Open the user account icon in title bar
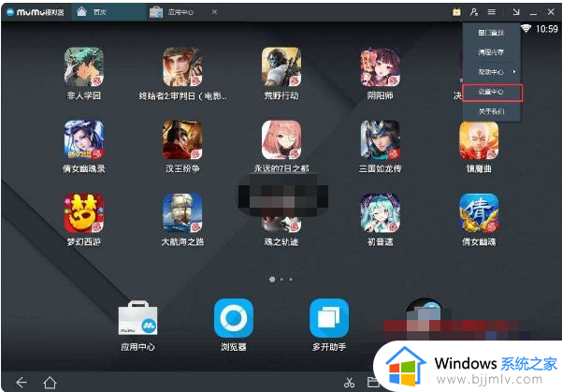Image resolution: width=562 pixels, height=392 pixels. [x=474, y=12]
